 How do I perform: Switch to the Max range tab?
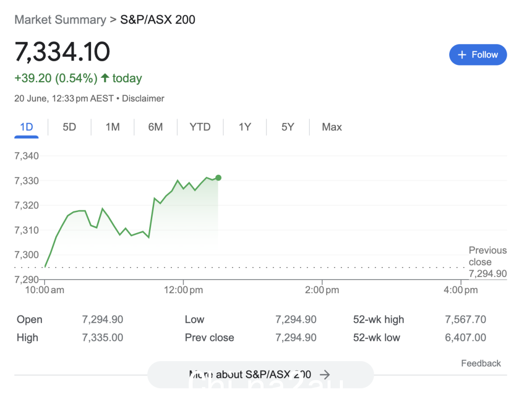pos(332,127)
